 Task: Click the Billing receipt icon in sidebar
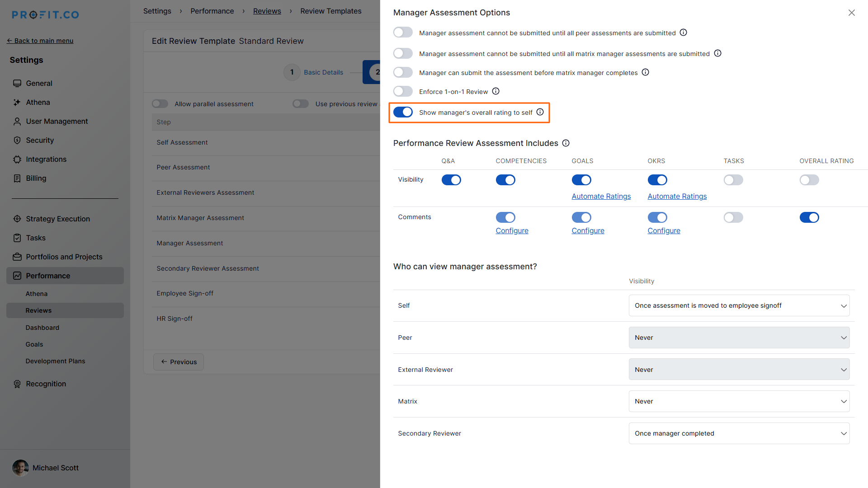point(17,178)
